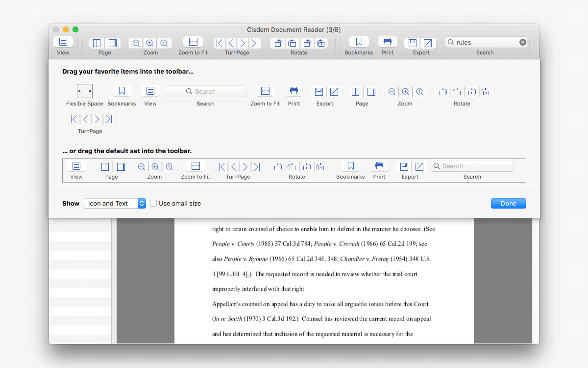This screenshot has height=368, width=588.
Task: Click the Print icon in the main toolbar
Action: click(x=388, y=42)
